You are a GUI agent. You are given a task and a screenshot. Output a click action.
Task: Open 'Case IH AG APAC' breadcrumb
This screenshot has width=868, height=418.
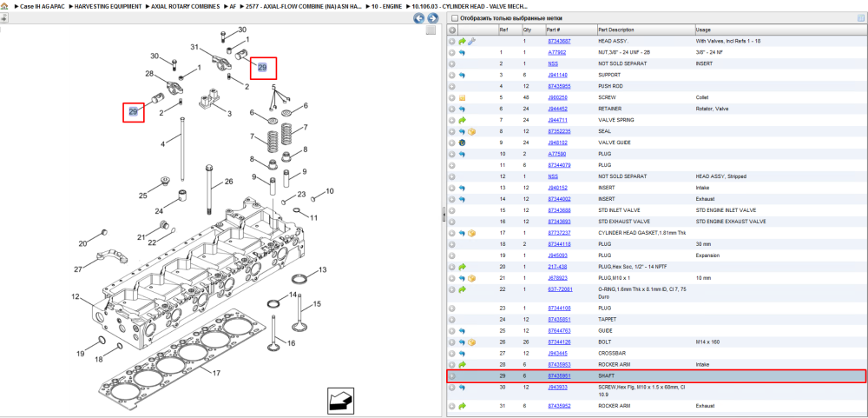pos(42,6)
